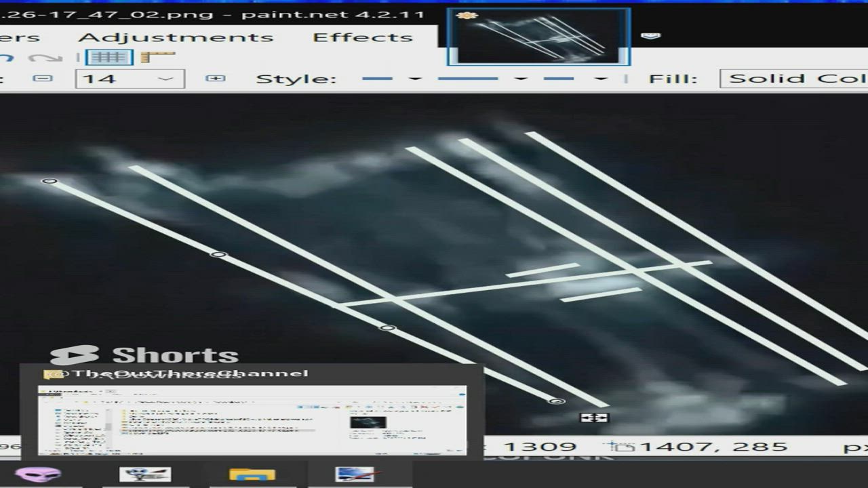Open the image list chevron button
Screen dimensions: 868x488
[x=650, y=36]
